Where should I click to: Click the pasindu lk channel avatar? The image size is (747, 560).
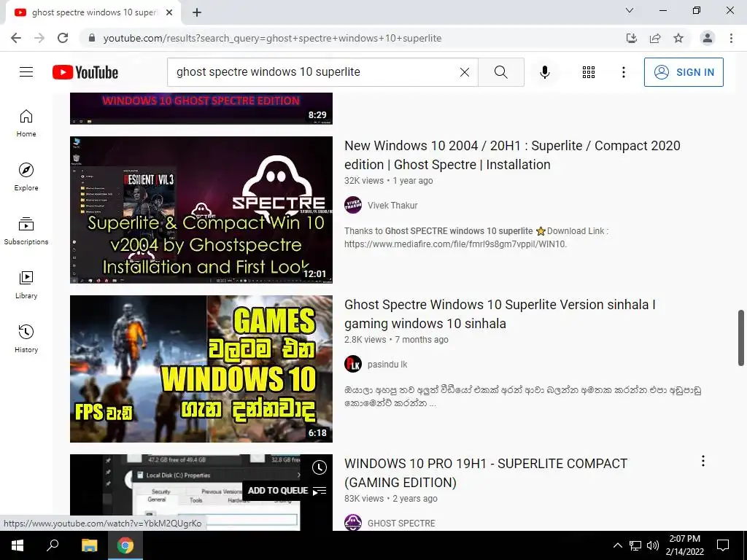353,365
